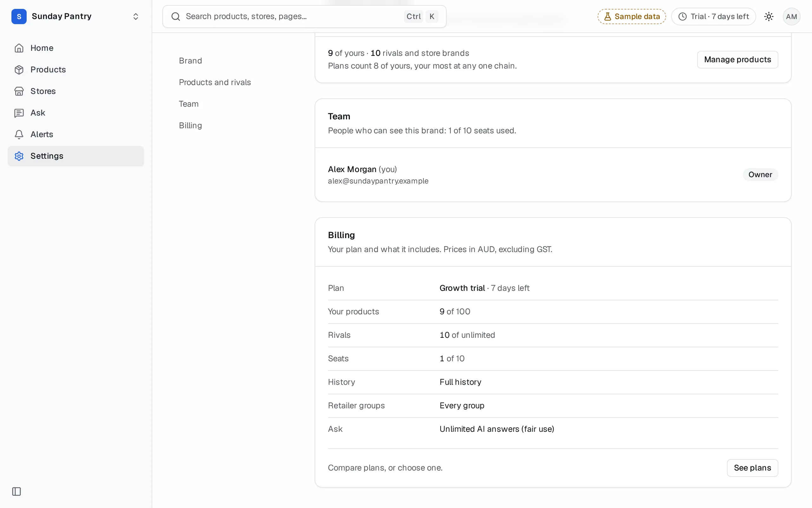Click the clock icon in the Trial pill
This screenshot has width=812, height=508.
click(683, 17)
